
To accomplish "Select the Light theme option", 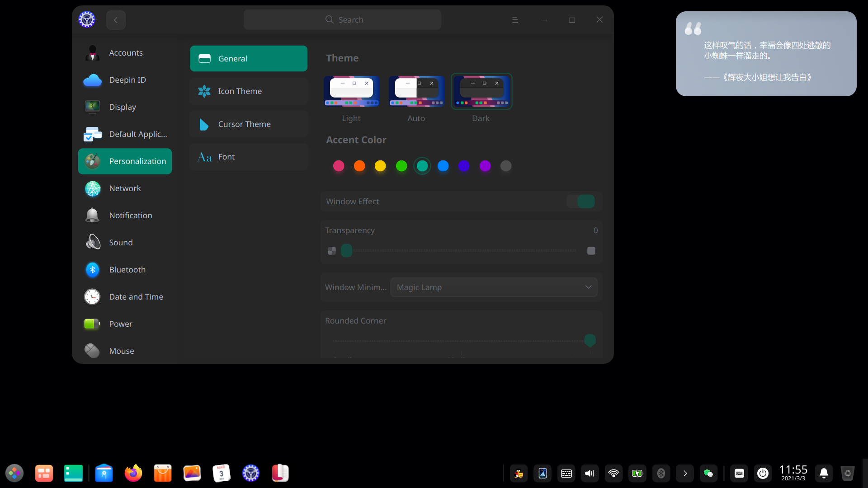I will pos(351,92).
